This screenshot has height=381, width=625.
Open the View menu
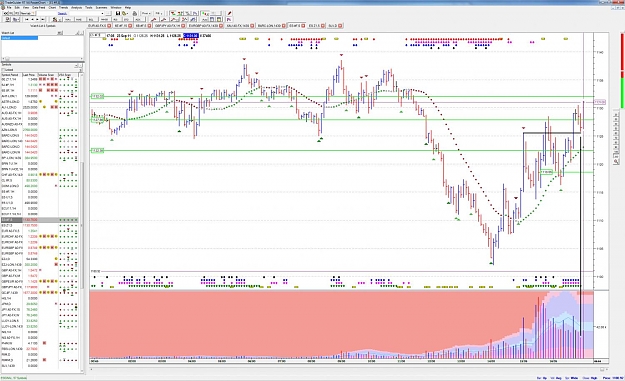coord(26,7)
